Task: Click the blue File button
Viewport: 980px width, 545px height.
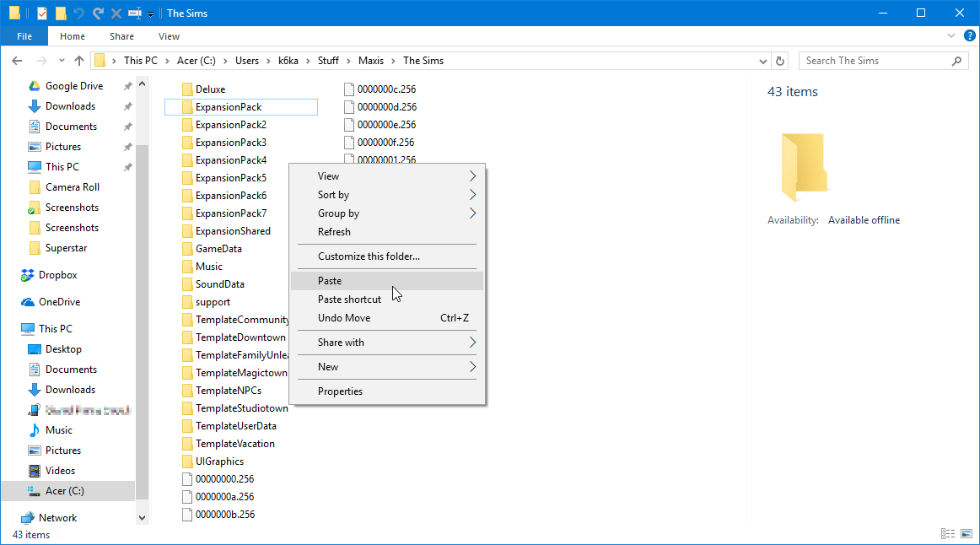Action: pos(24,36)
